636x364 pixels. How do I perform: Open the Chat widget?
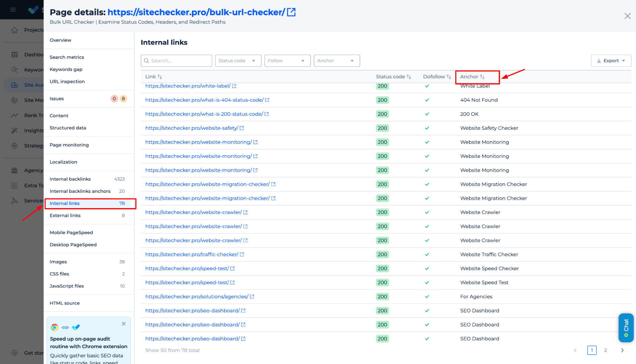pos(626,328)
